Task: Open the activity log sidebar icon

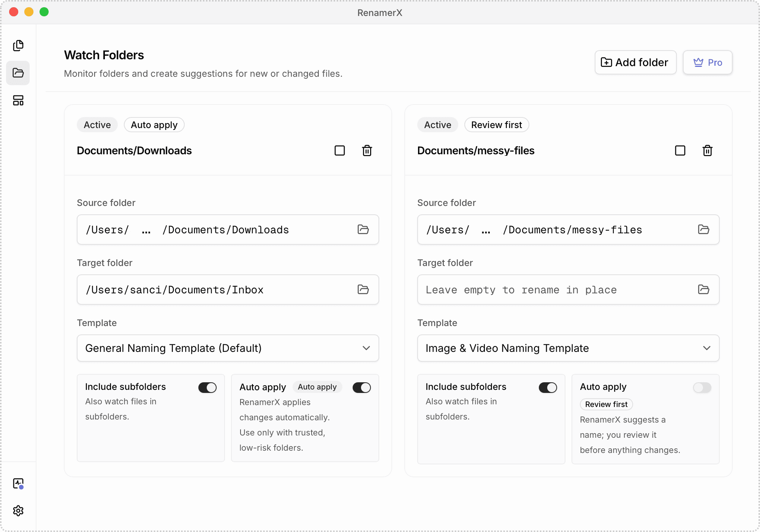Action: click(x=18, y=483)
